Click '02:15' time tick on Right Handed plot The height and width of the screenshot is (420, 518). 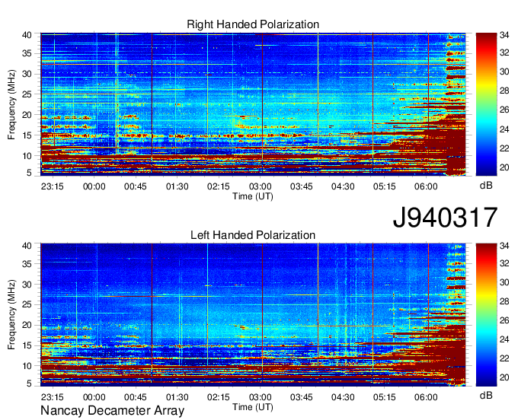pos(219,186)
